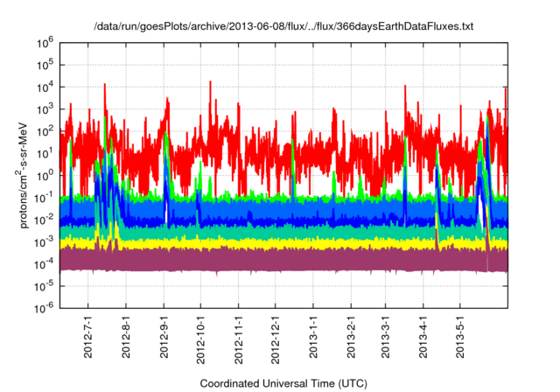The width and height of the screenshot is (560, 392).
Task: Click the plot title file path text
Action: pyautogui.click(x=283, y=26)
